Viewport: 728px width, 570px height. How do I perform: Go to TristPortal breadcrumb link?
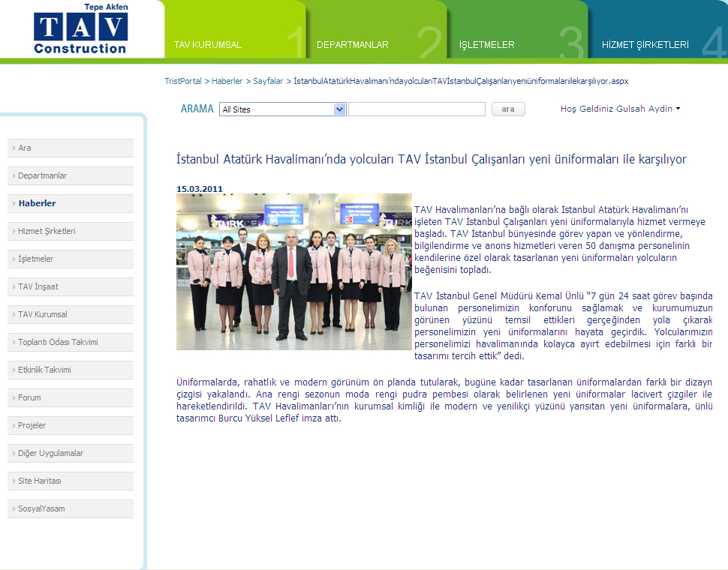(183, 81)
